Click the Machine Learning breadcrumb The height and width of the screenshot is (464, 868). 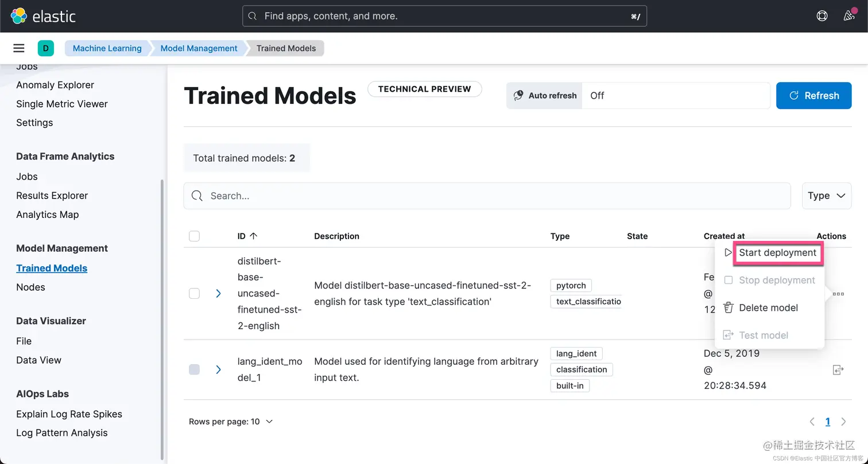(107, 48)
